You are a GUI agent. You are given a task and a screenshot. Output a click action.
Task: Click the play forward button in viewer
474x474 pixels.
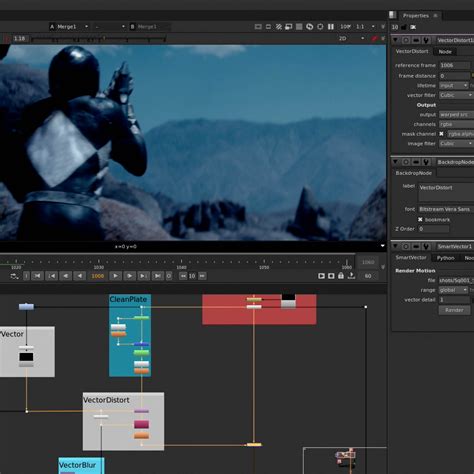pos(115,276)
